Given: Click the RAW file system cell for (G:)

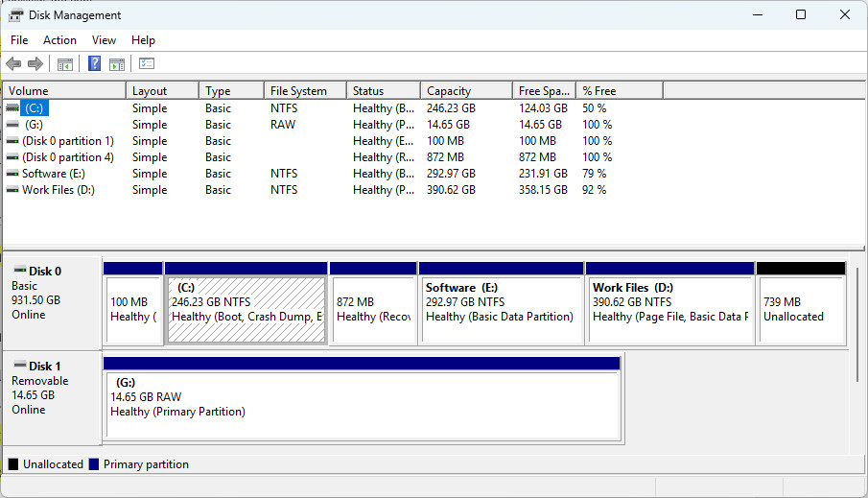Looking at the screenshot, I should [x=283, y=125].
